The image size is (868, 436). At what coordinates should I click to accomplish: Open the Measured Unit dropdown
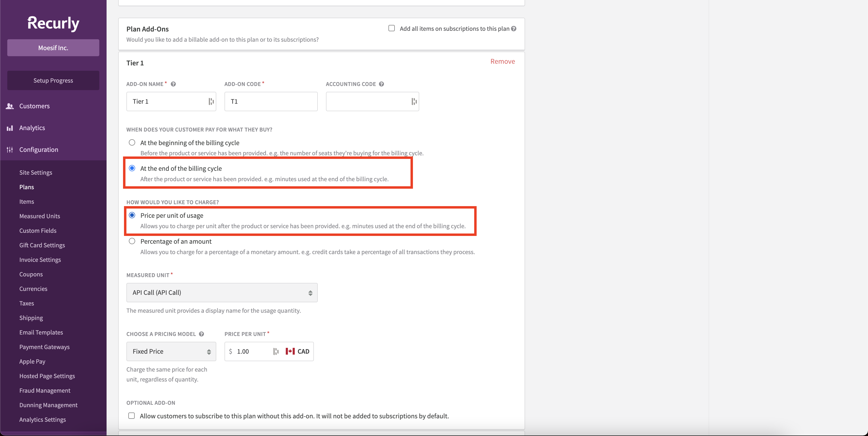point(222,292)
